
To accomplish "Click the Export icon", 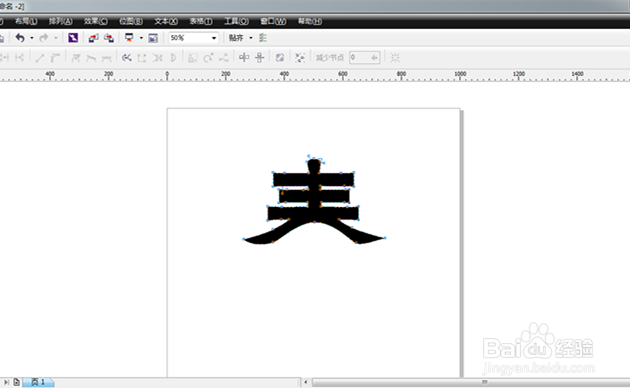I will pyautogui.click(x=108, y=38).
